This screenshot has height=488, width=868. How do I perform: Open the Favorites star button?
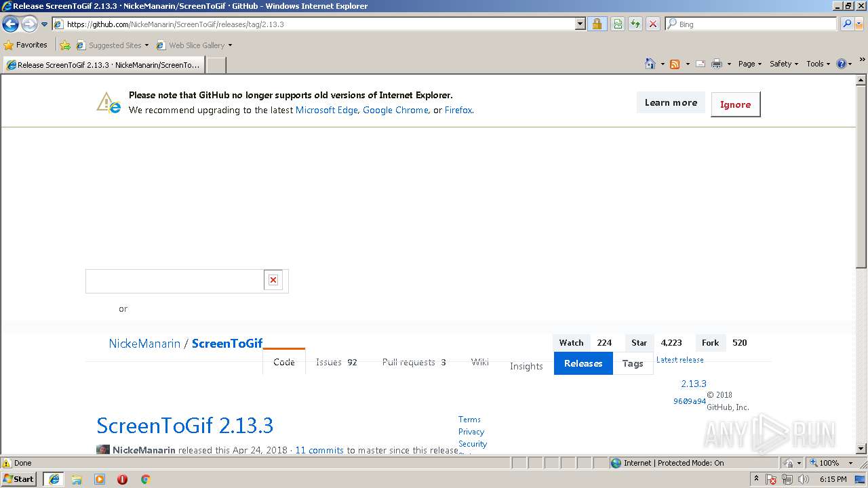26,45
